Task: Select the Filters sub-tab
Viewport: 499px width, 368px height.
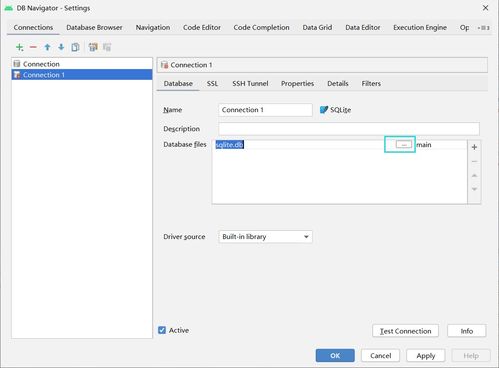Action: coord(371,84)
